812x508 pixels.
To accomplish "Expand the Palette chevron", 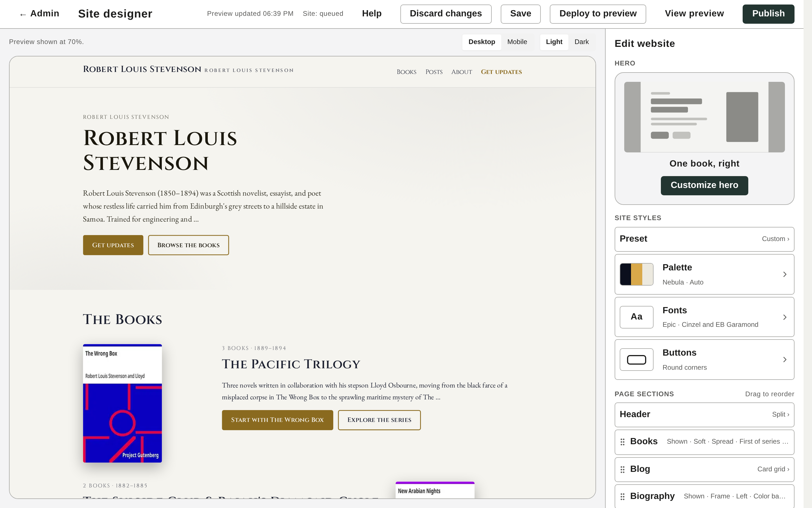I will pyautogui.click(x=785, y=274).
